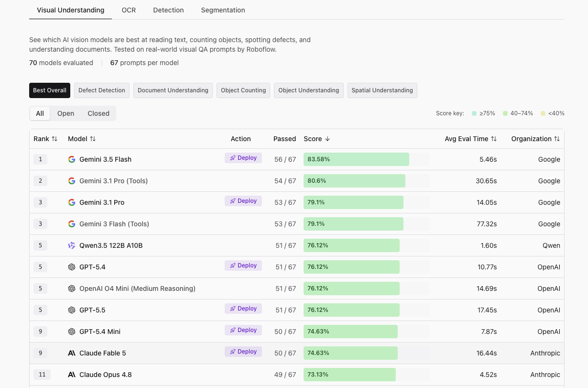Image resolution: width=588 pixels, height=388 pixels.
Task: Open the Visual Understanding tab
Action: [x=70, y=10]
